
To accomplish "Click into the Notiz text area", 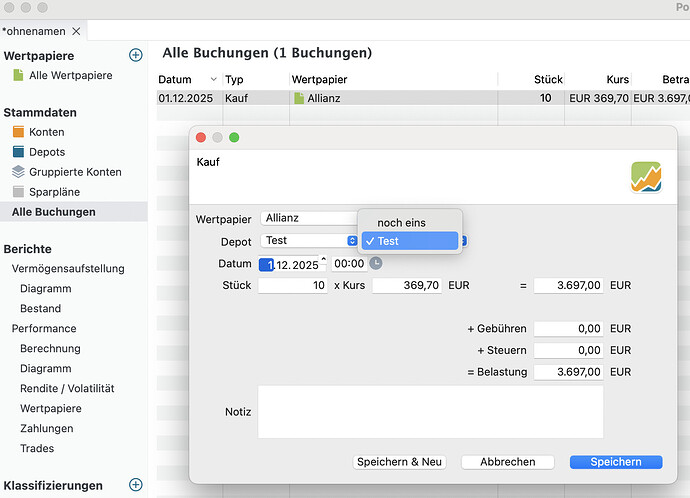I will 430,411.
